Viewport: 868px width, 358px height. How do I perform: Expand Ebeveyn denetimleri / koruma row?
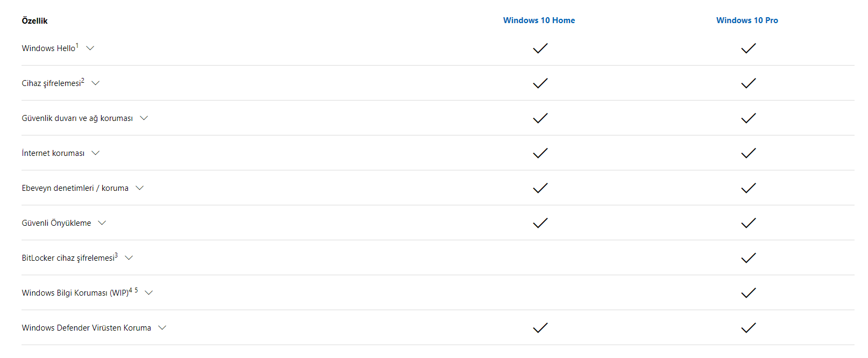point(140,188)
